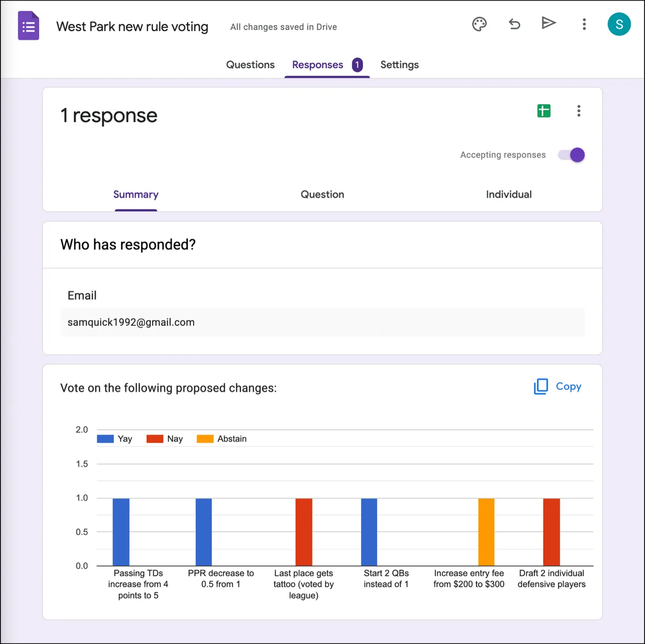Open the customize theme palette
Screen dimensions: 645x644
pos(479,24)
